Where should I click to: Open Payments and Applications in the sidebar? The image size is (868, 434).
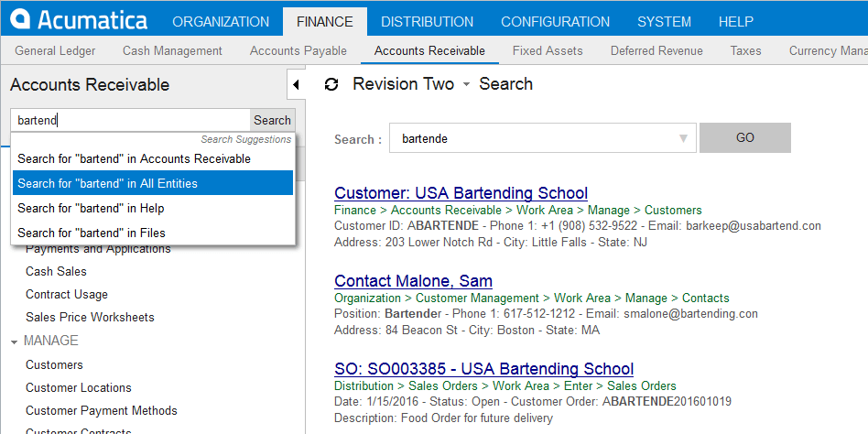click(98, 249)
